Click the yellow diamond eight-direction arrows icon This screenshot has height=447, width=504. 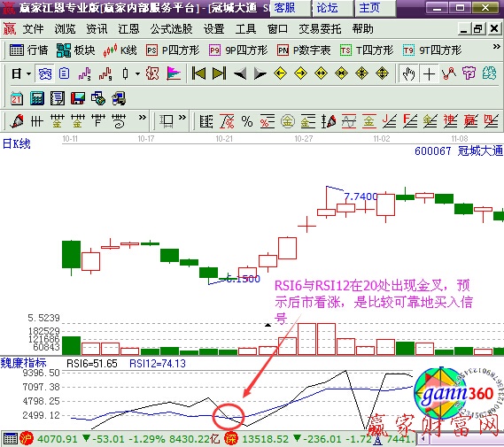point(361,73)
